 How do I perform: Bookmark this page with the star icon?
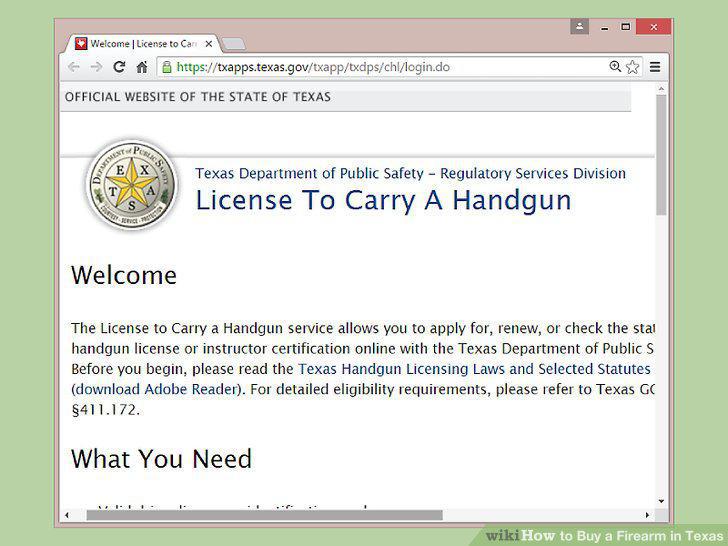[x=632, y=67]
